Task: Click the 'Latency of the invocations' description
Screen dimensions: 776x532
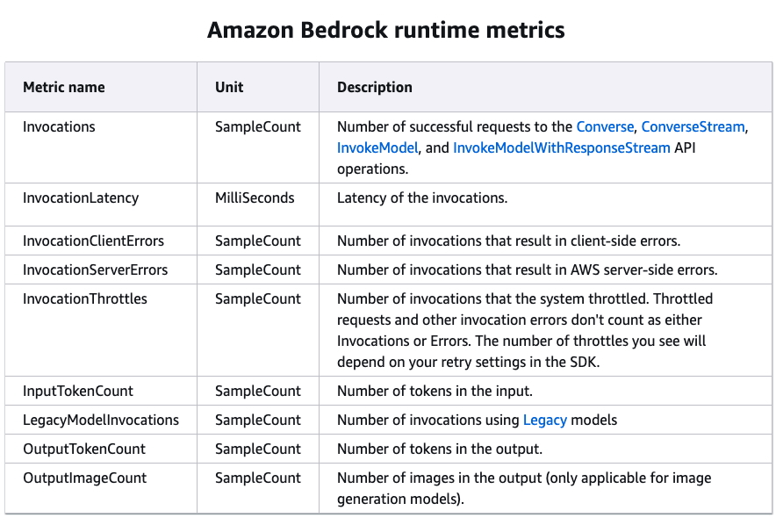Action: tap(422, 198)
